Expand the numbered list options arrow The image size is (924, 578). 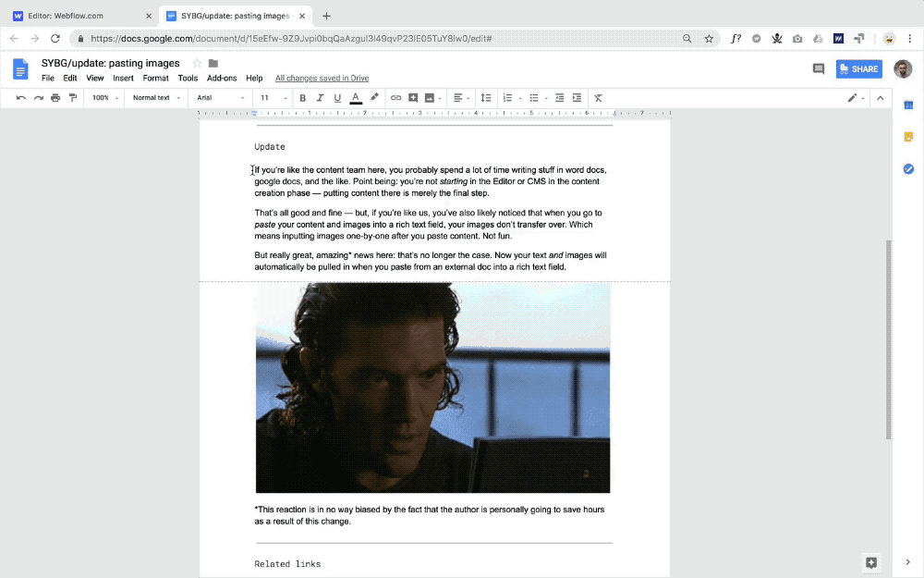[x=520, y=99]
